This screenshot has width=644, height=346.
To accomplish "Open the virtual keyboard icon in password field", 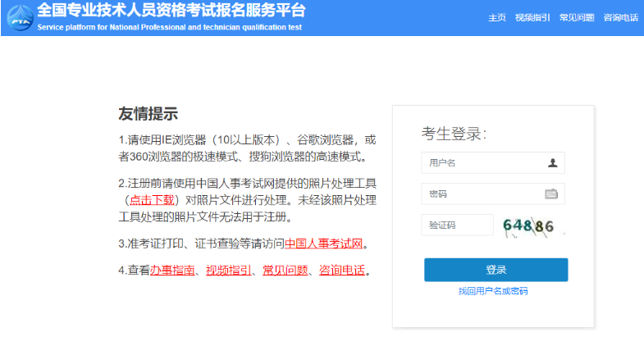I will click(551, 194).
